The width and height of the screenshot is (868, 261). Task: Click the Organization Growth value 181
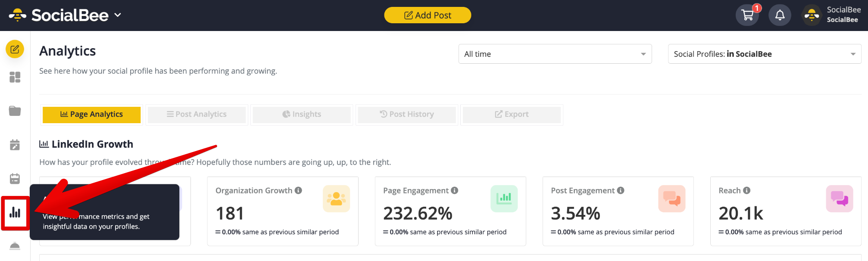coord(230,214)
